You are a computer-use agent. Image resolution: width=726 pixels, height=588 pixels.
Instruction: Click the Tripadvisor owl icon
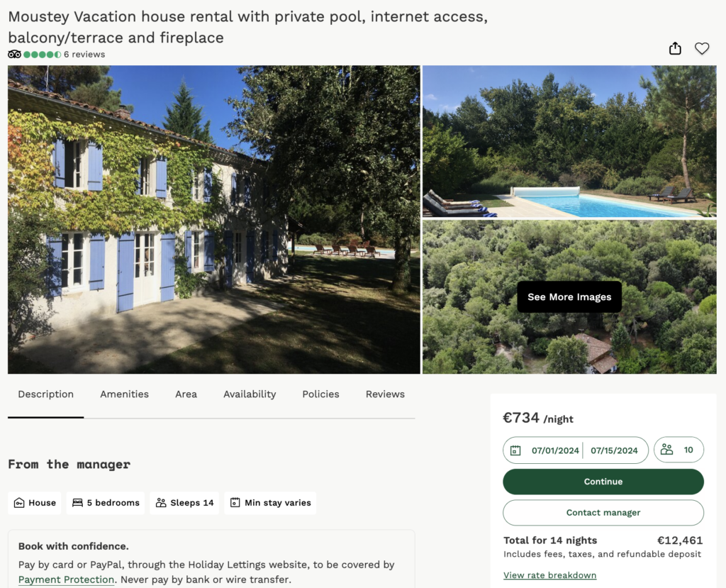[x=14, y=54]
